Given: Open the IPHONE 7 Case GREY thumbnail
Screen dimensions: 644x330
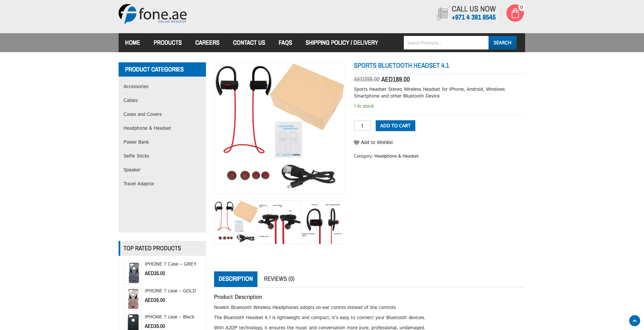Looking at the screenshot, I should 133,272.
